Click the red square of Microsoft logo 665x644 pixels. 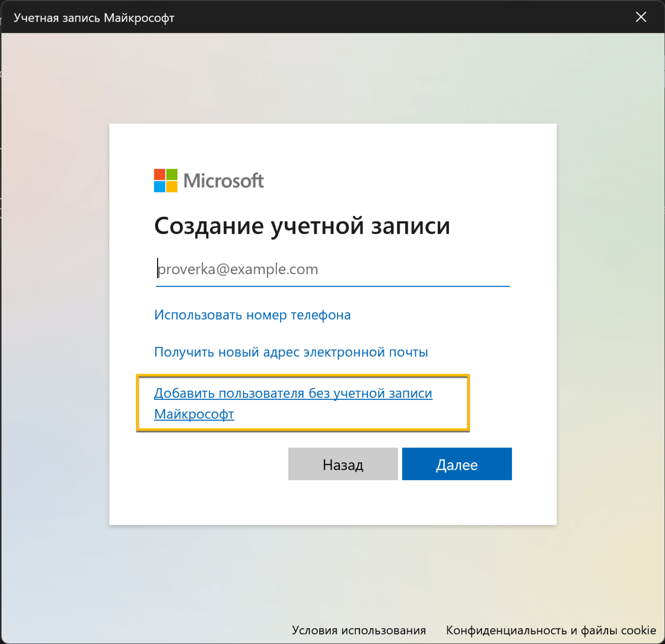point(159,174)
